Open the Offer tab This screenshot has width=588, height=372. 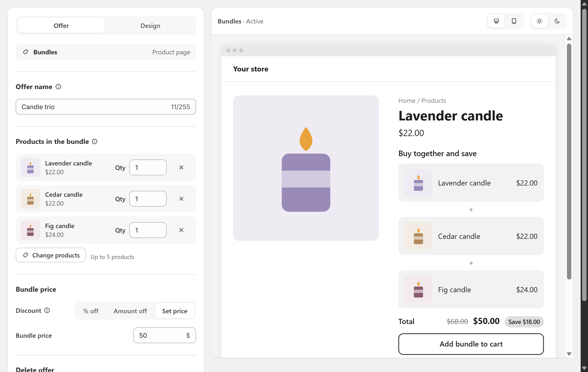click(x=61, y=25)
